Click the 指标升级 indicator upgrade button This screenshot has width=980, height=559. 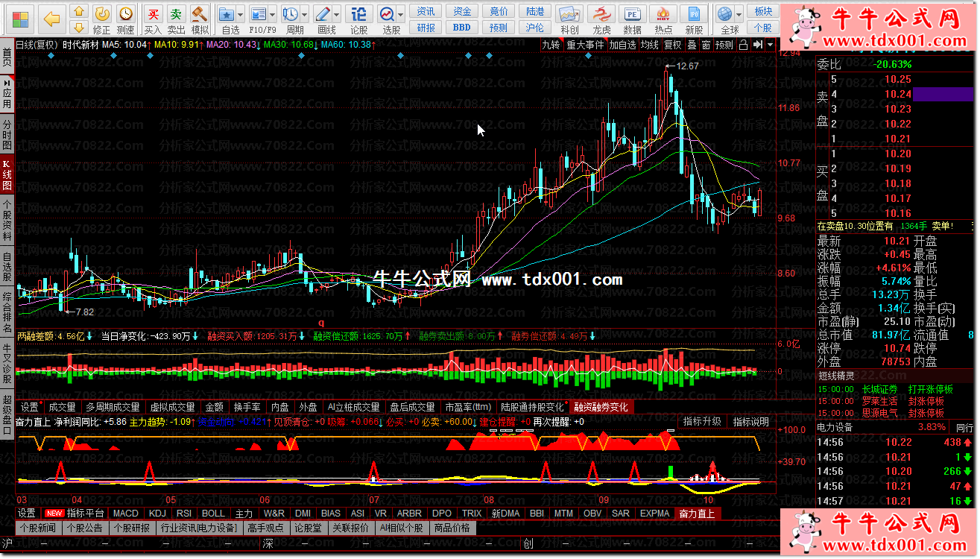tap(702, 422)
